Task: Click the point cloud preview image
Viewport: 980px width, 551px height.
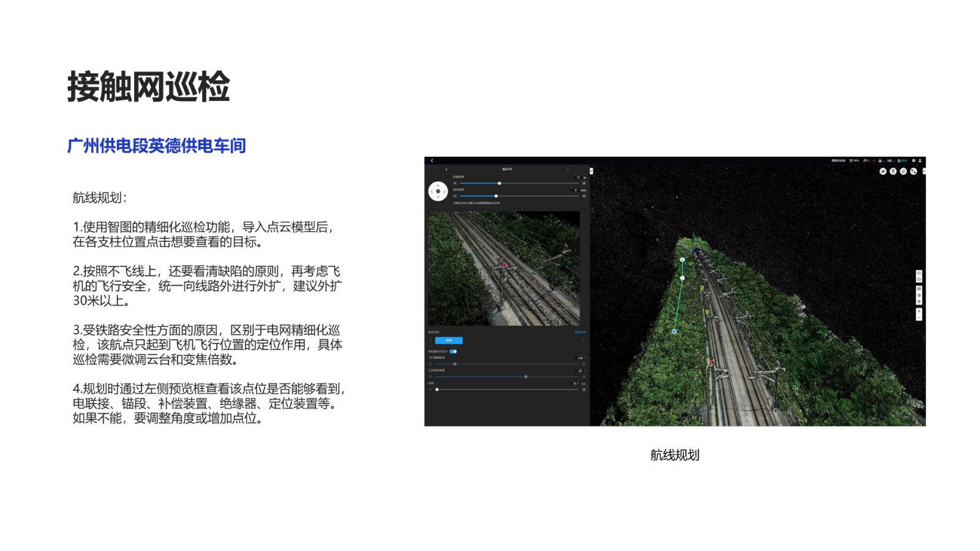Action: tap(503, 268)
